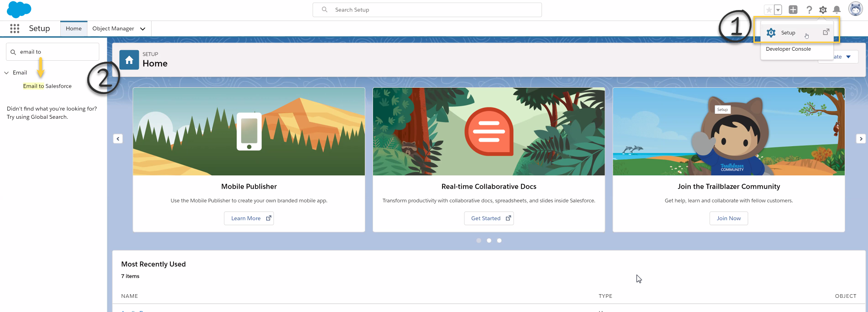Click Get Started on Collaborative Docs card

click(x=489, y=218)
